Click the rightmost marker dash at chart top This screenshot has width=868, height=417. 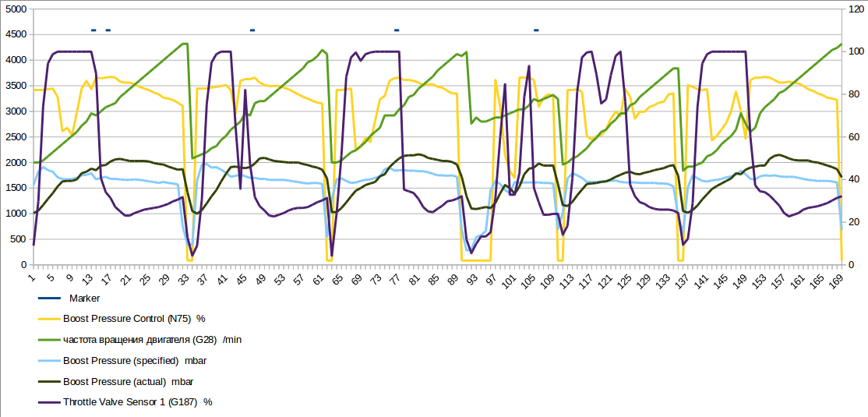(x=536, y=30)
